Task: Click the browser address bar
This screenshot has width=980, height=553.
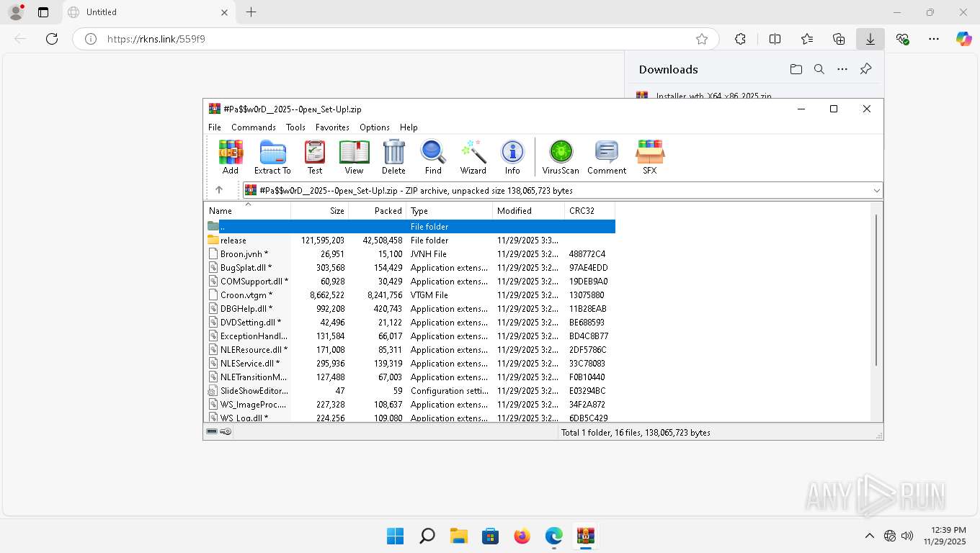Action: click(396, 39)
